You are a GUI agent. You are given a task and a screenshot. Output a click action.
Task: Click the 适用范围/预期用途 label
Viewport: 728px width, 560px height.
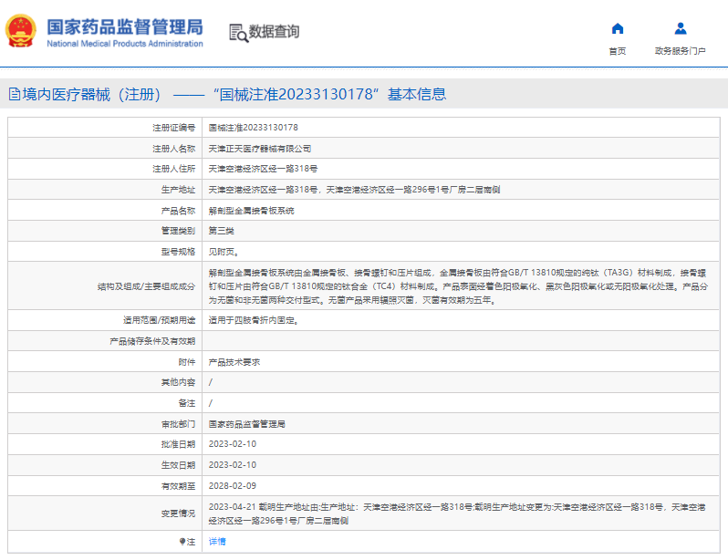[x=160, y=320]
